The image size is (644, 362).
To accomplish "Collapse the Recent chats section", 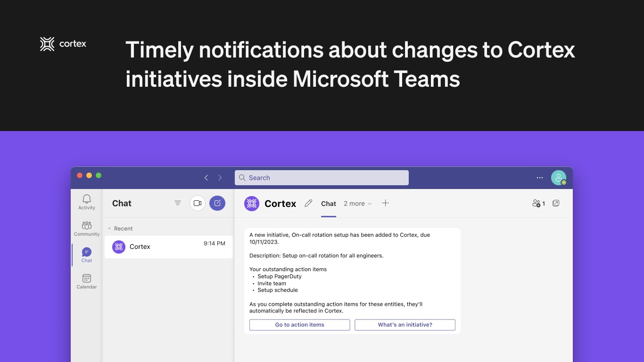I will click(x=109, y=229).
